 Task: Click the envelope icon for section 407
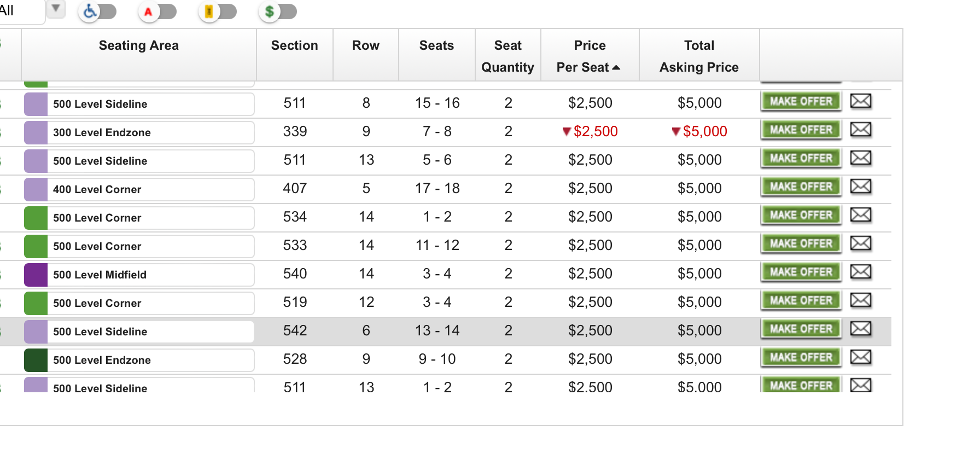pyautogui.click(x=861, y=187)
